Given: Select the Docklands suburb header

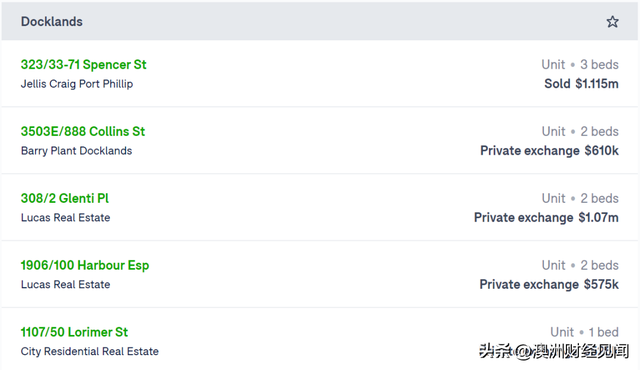Looking at the screenshot, I should point(52,22).
